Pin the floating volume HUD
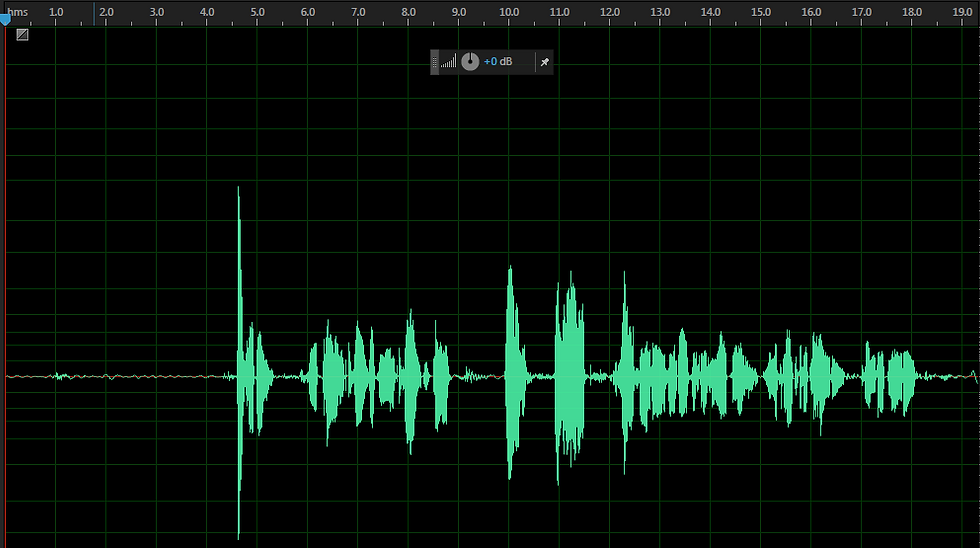Screen dimensions: 980x548 [544, 62]
